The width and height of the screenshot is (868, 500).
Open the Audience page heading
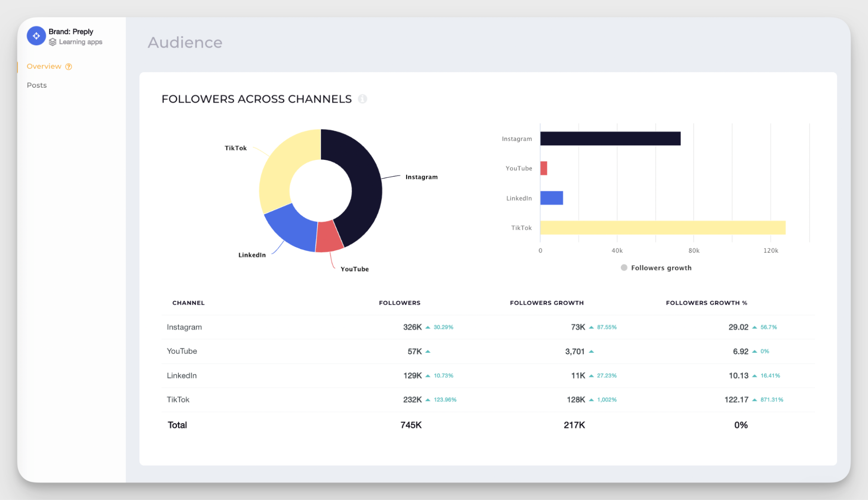tap(185, 42)
